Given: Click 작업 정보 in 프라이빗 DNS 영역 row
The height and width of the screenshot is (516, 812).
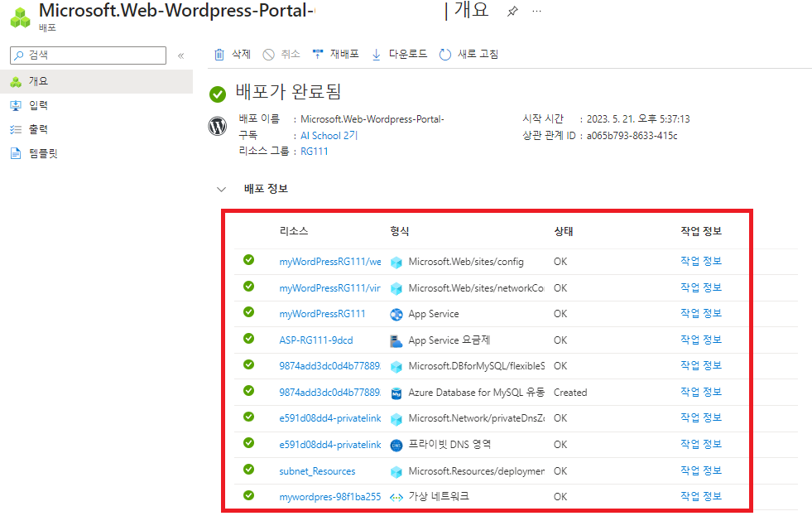Looking at the screenshot, I should (700, 444).
